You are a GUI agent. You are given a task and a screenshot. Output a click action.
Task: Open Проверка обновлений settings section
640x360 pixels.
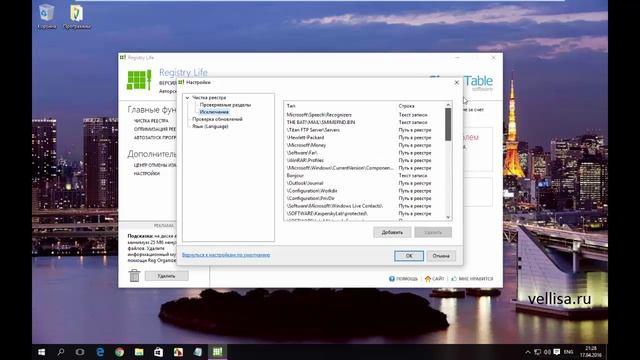[x=217, y=119]
